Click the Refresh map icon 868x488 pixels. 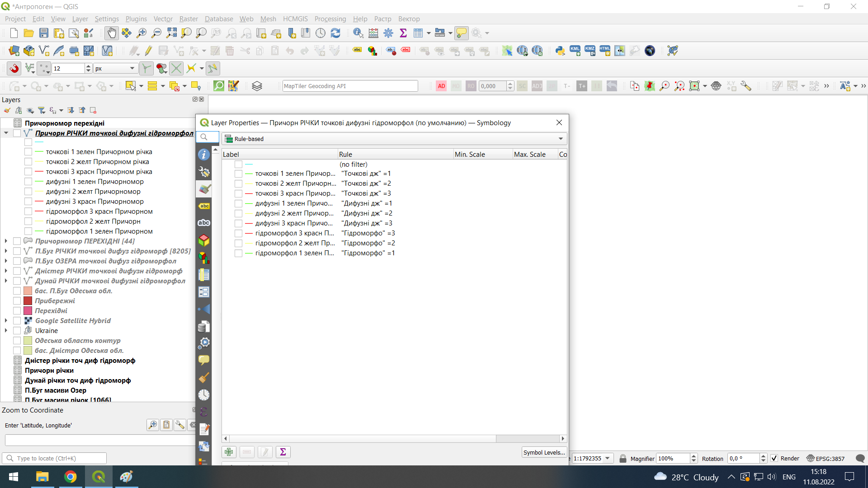335,33
